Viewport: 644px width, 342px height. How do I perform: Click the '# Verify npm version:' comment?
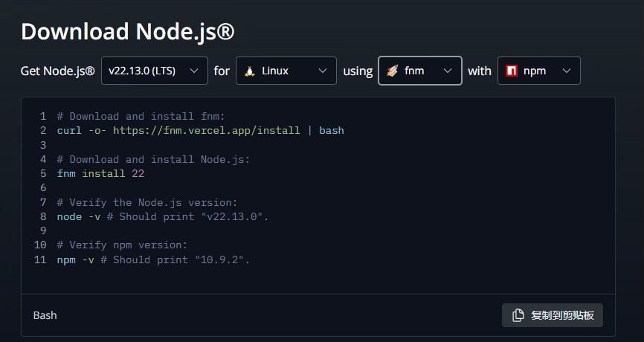[x=122, y=245]
